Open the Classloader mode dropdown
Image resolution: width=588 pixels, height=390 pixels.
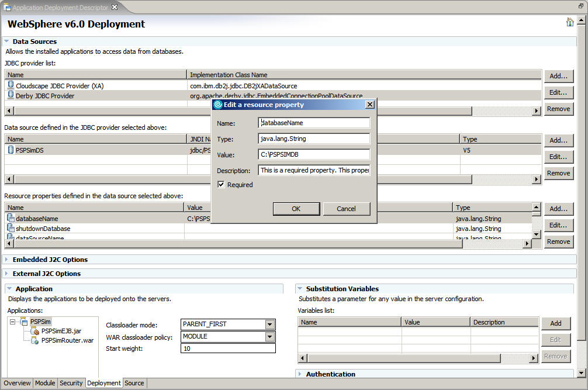pyautogui.click(x=269, y=325)
